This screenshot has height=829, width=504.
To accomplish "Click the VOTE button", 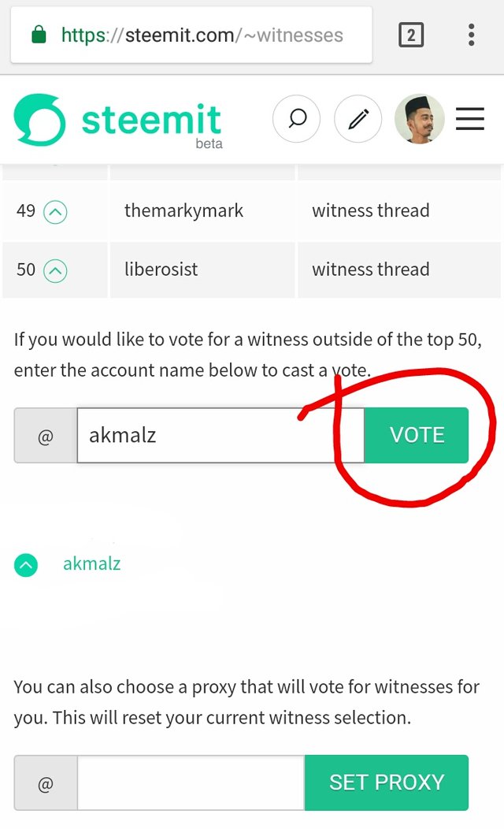I will tap(417, 435).
